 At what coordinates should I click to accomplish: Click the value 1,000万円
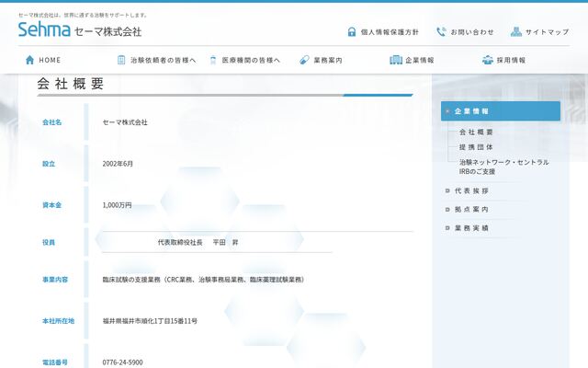point(117,205)
